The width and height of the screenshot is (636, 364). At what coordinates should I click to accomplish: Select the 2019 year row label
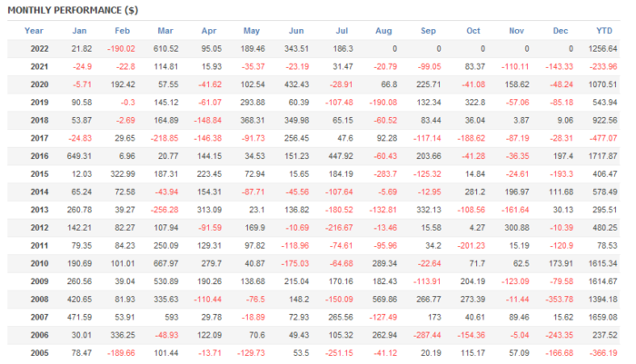(x=39, y=103)
